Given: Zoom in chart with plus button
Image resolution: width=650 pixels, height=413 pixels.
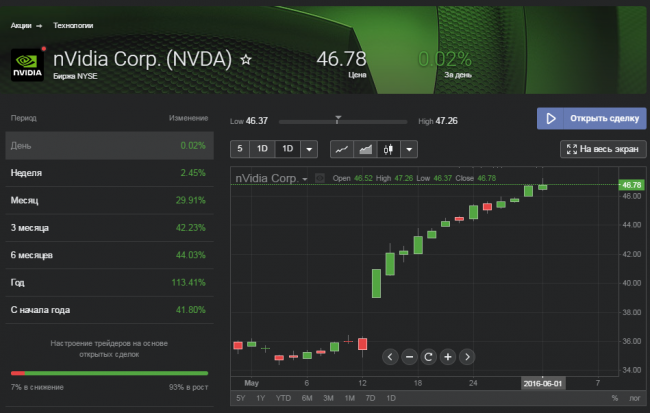Looking at the screenshot, I should [x=448, y=357].
